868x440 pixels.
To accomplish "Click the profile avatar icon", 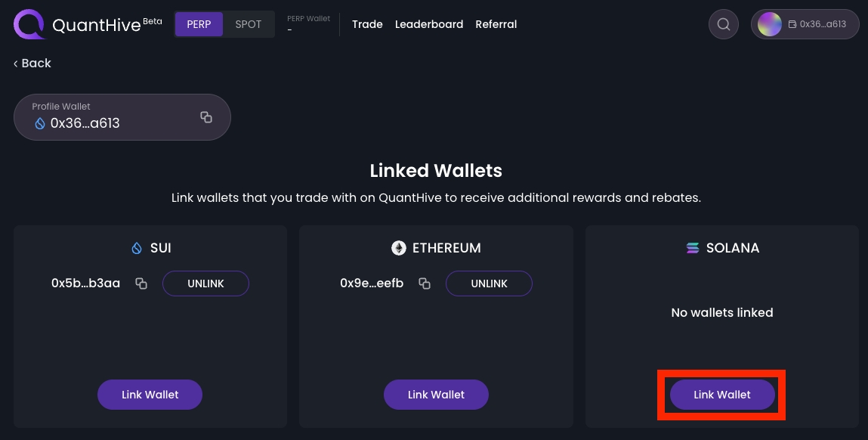I will (769, 24).
